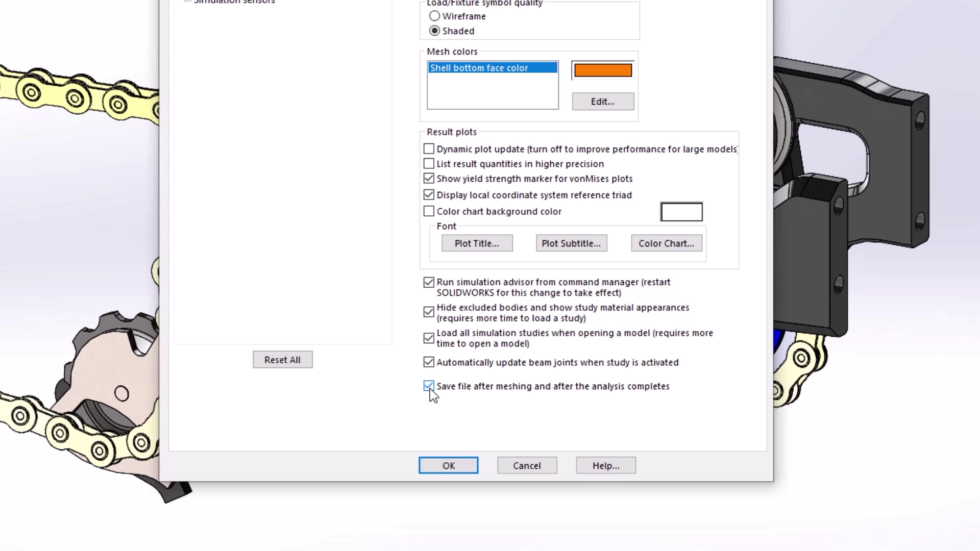The image size is (980, 551).
Task: Disable Save file after meshing checkbox
Action: coord(429,386)
